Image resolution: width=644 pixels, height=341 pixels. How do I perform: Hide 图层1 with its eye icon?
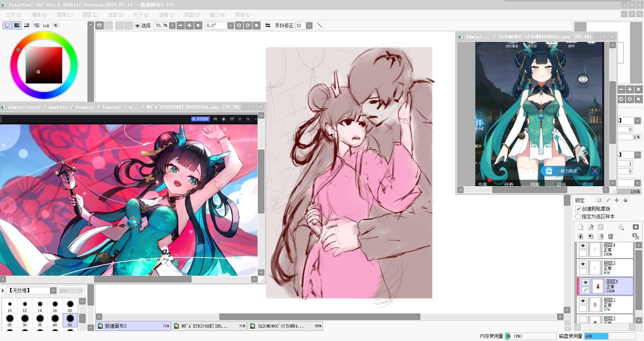583,301
